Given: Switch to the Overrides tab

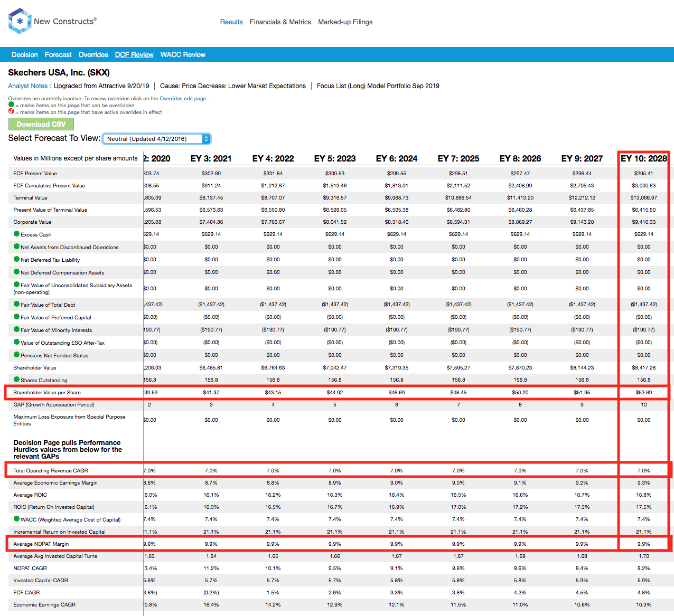Looking at the screenshot, I should pos(93,54).
